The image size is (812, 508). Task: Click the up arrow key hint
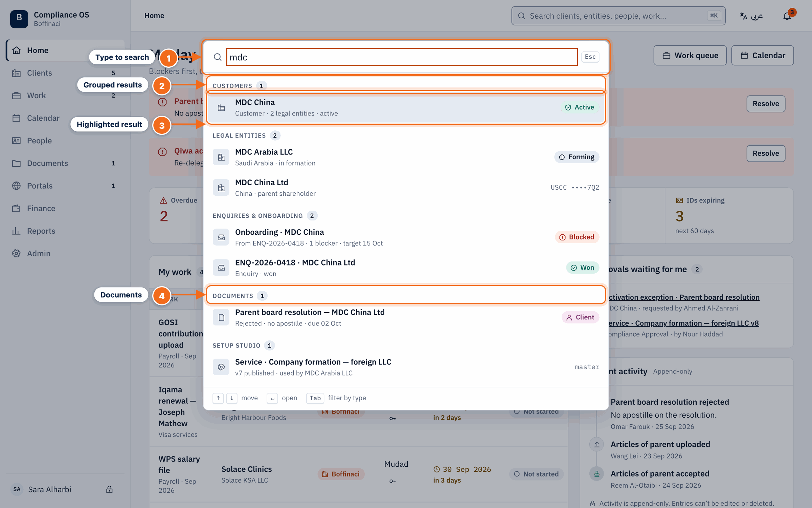point(218,398)
